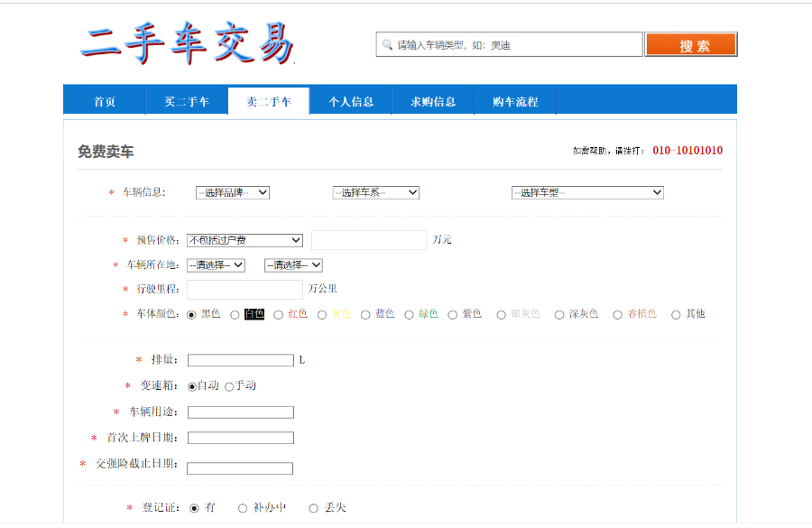Viewport: 812px width, 528px height.
Task: Expand the 选择品牌 dropdown
Action: coord(233,192)
